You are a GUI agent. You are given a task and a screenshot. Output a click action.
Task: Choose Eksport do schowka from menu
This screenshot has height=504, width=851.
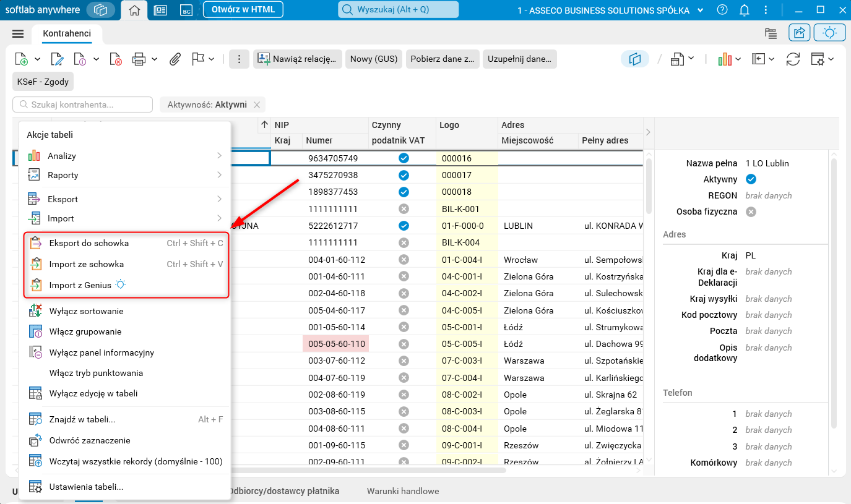pyautogui.click(x=126, y=243)
